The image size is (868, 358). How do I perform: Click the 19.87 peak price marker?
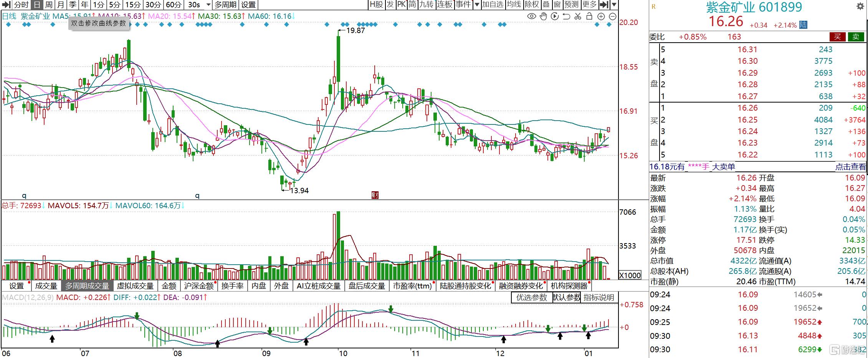click(x=355, y=30)
